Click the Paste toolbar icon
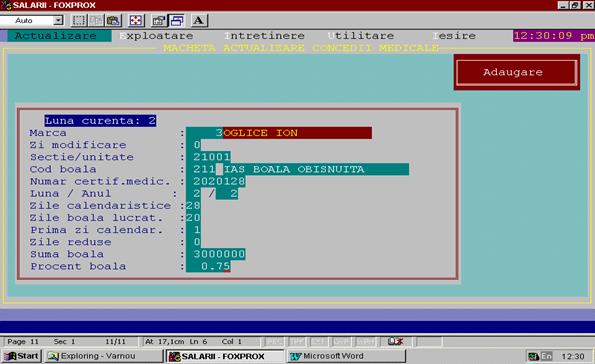Image resolution: width=595 pixels, height=364 pixels. pyautogui.click(x=113, y=20)
